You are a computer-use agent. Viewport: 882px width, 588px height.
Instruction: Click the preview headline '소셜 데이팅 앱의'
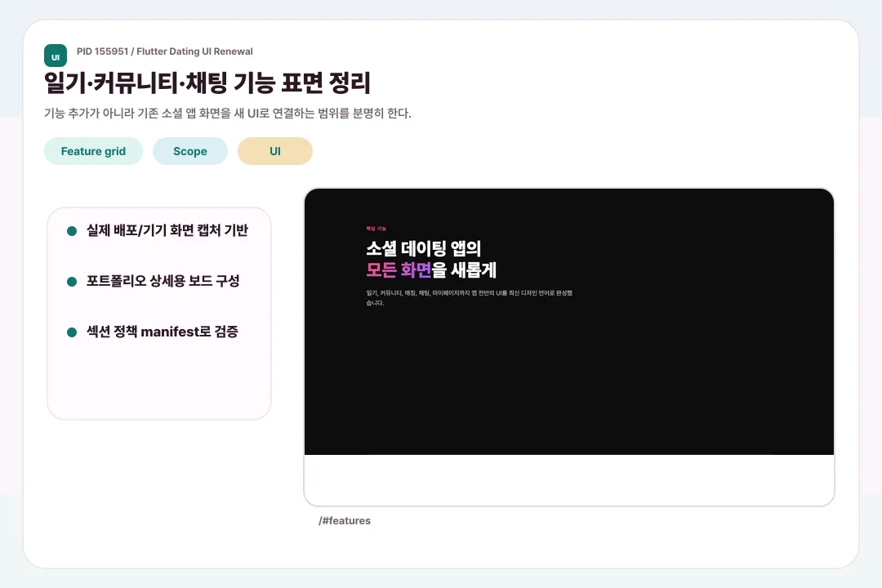pyautogui.click(x=424, y=248)
